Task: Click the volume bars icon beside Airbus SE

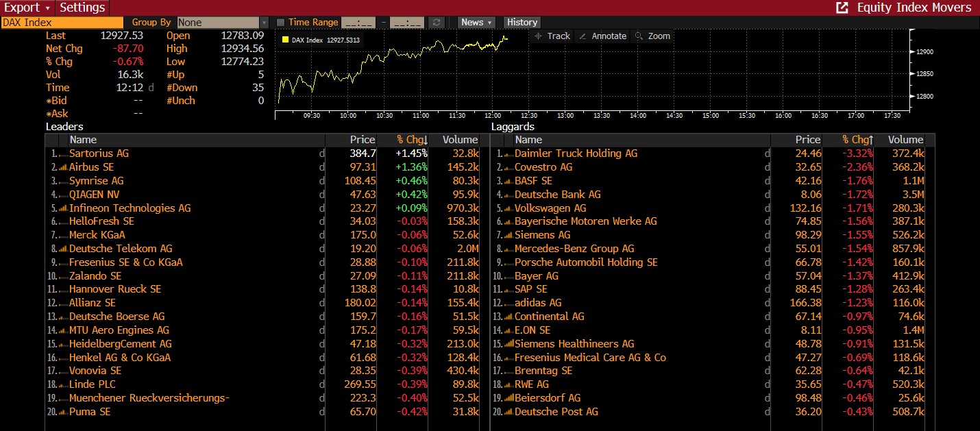Action: point(63,167)
